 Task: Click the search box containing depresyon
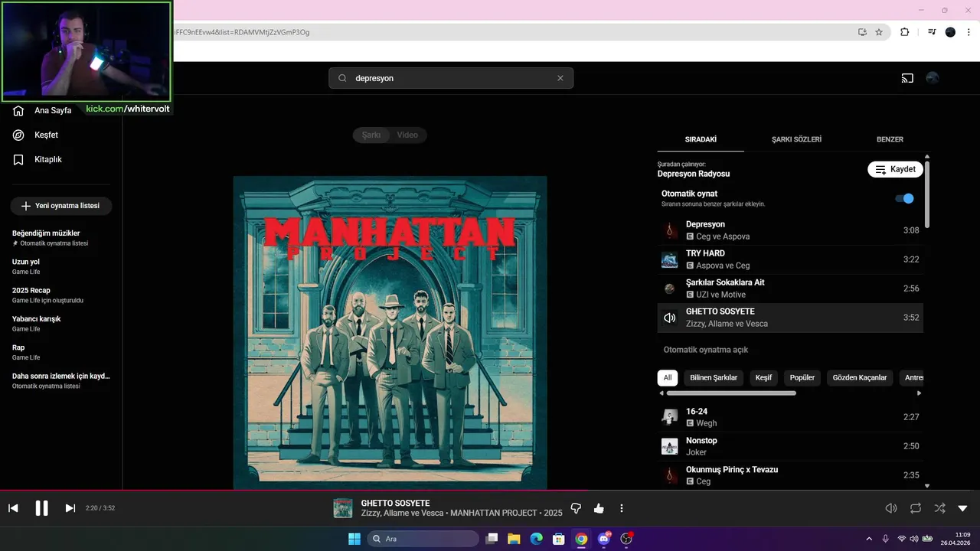(x=451, y=78)
